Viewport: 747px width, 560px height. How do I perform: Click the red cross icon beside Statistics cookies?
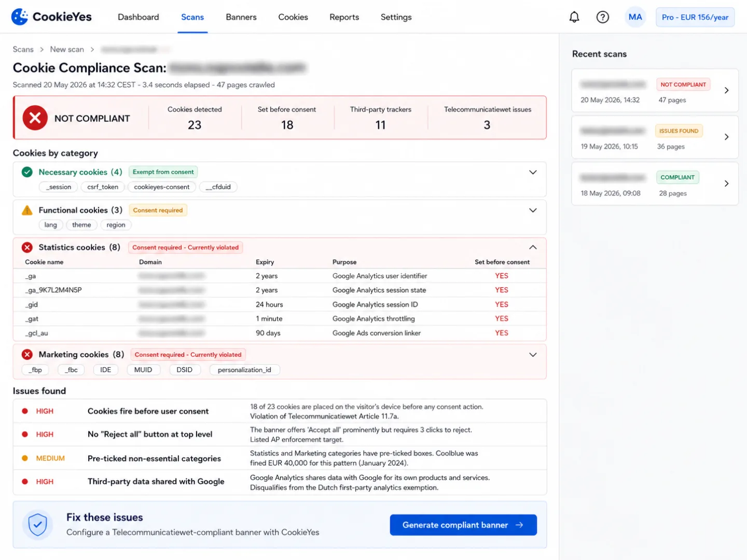click(x=27, y=247)
